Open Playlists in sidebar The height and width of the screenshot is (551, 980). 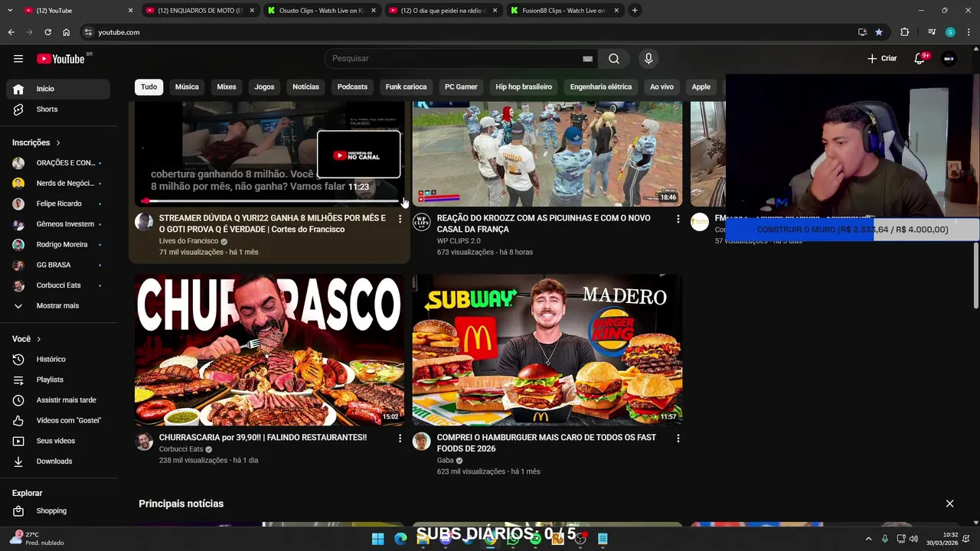click(58, 380)
